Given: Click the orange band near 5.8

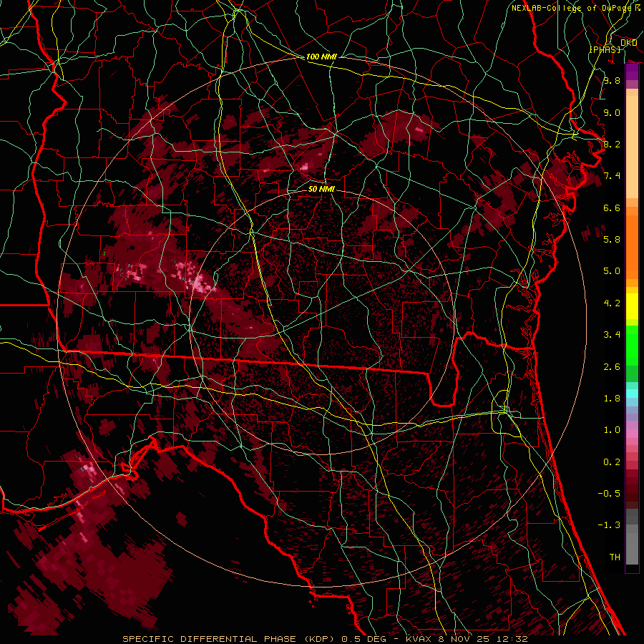Looking at the screenshot, I should [x=632, y=240].
